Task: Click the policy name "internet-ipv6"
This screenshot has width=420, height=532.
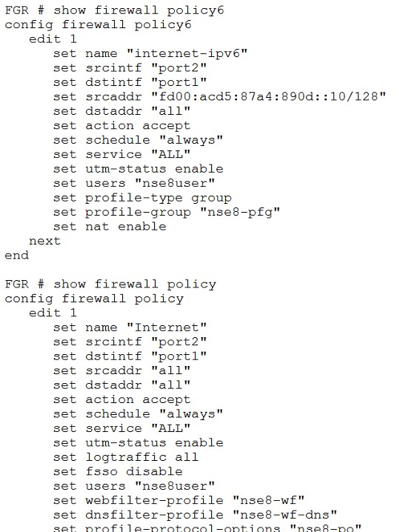Action: tap(187, 53)
